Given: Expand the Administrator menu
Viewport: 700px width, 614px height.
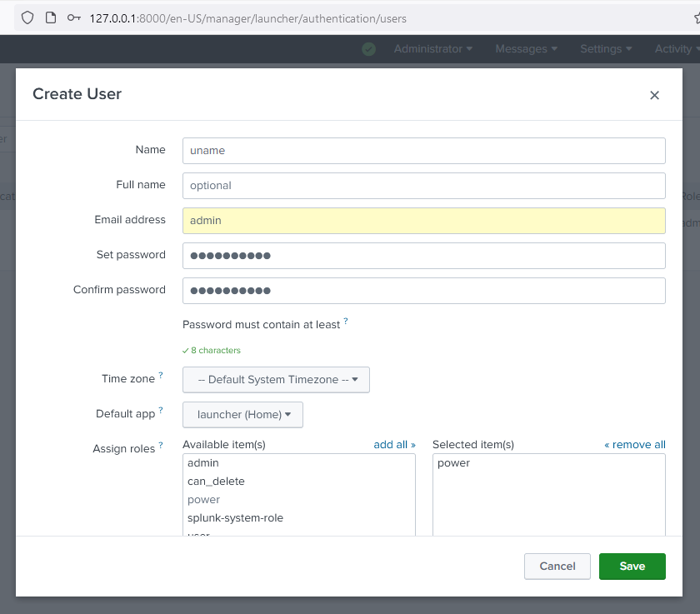Looking at the screenshot, I should click(432, 49).
